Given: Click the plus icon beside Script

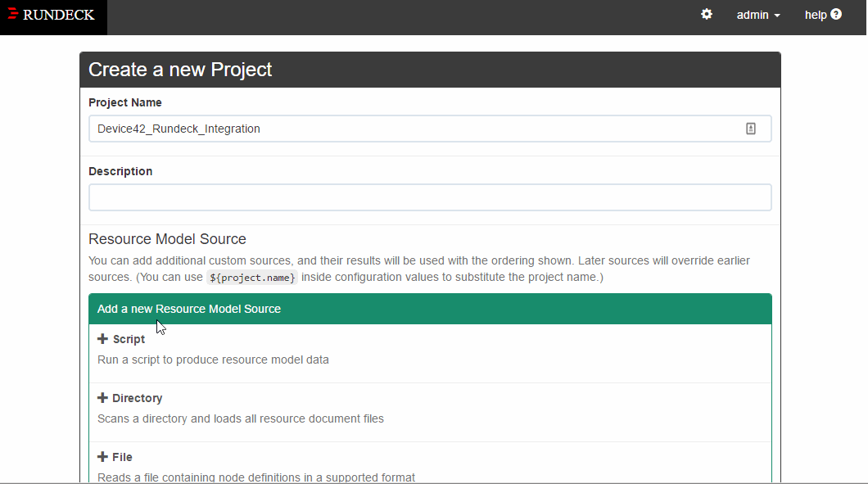Looking at the screenshot, I should [103, 339].
